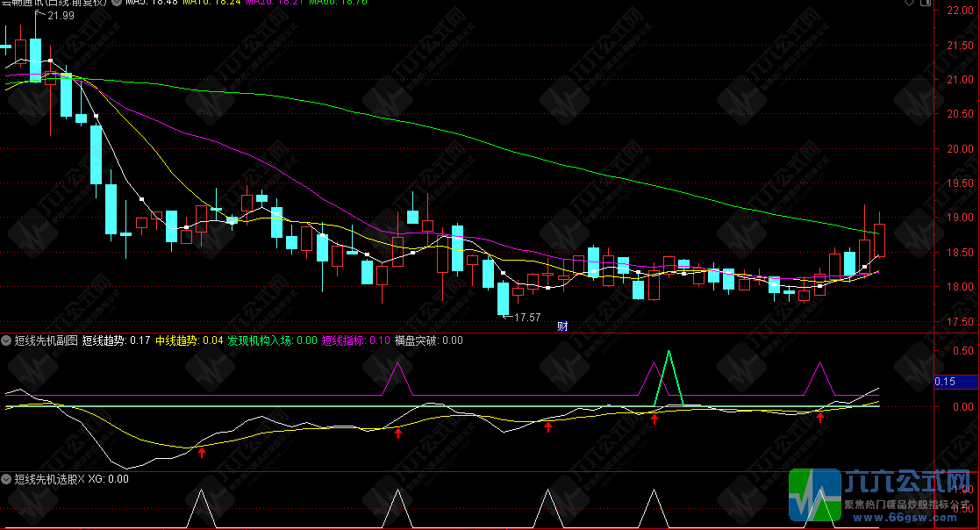Viewport: 980px width, 530px height.
Task: Select the 短线先机选股X indicator name
Action: coord(49,479)
